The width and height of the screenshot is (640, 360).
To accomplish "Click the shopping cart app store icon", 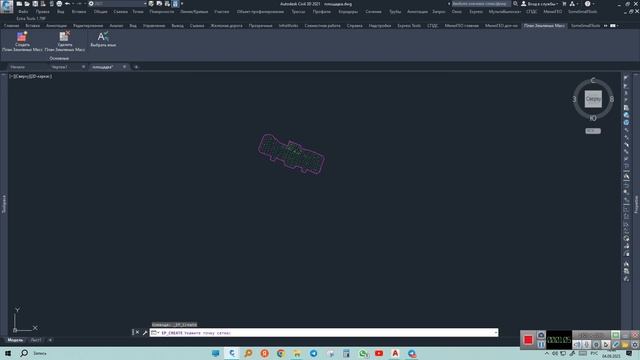I will [x=564, y=4].
